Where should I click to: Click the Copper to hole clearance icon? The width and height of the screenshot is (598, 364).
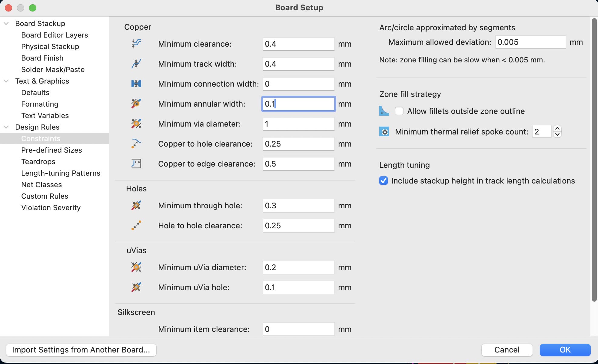[136, 144]
